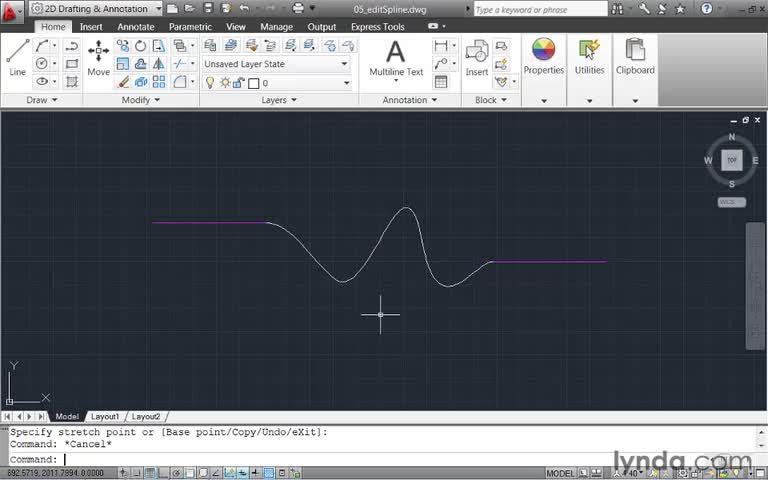Click the MODEL button in status bar

tap(560, 473)
